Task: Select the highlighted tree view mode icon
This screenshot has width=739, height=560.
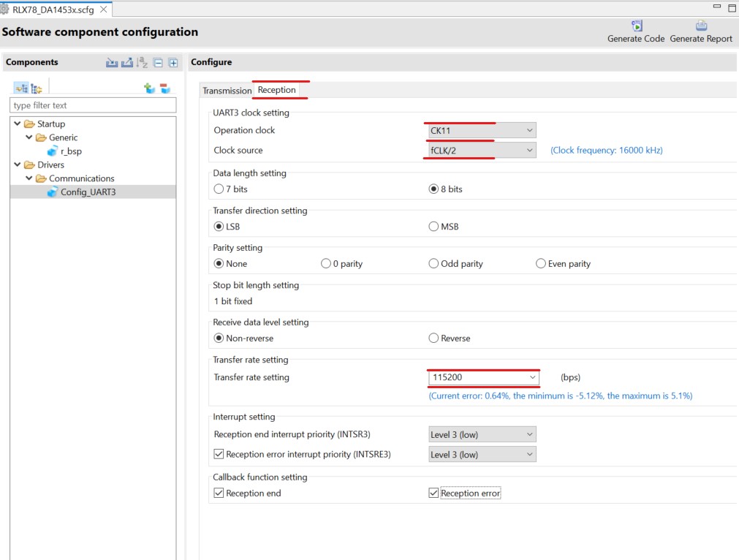Action: point(21,88)
